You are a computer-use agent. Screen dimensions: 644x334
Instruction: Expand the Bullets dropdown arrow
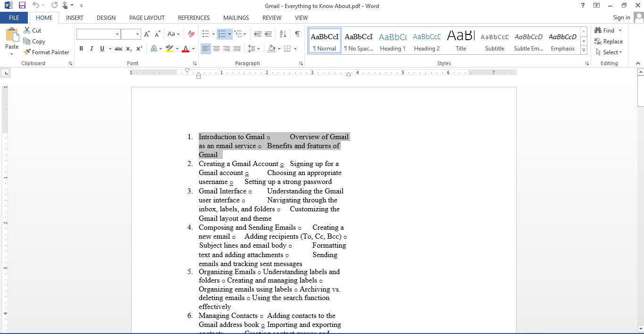coord(213,34)
